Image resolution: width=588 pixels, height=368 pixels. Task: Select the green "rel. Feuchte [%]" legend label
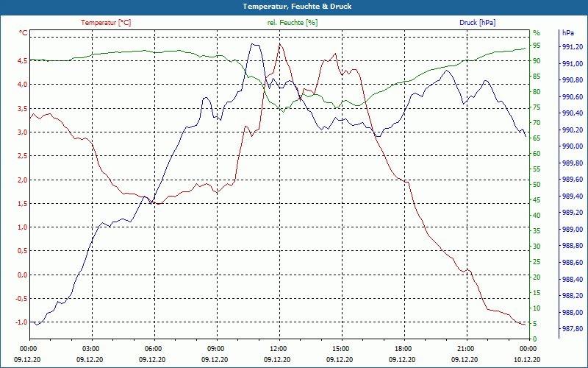click(293, 23)
